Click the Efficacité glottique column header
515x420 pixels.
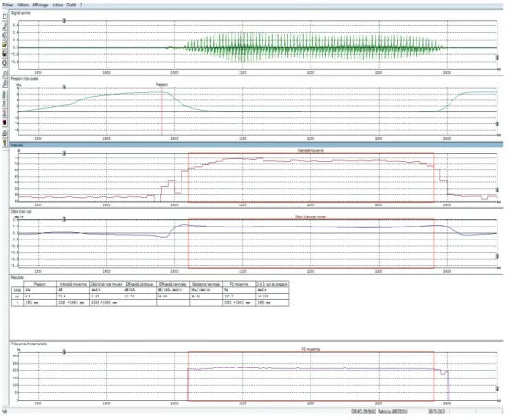(140, 284)
